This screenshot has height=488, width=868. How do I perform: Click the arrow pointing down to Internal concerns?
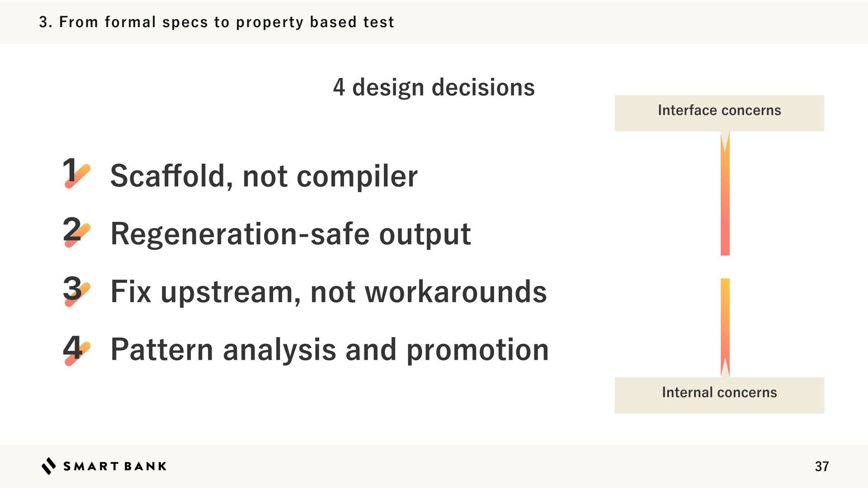(725, 327)
